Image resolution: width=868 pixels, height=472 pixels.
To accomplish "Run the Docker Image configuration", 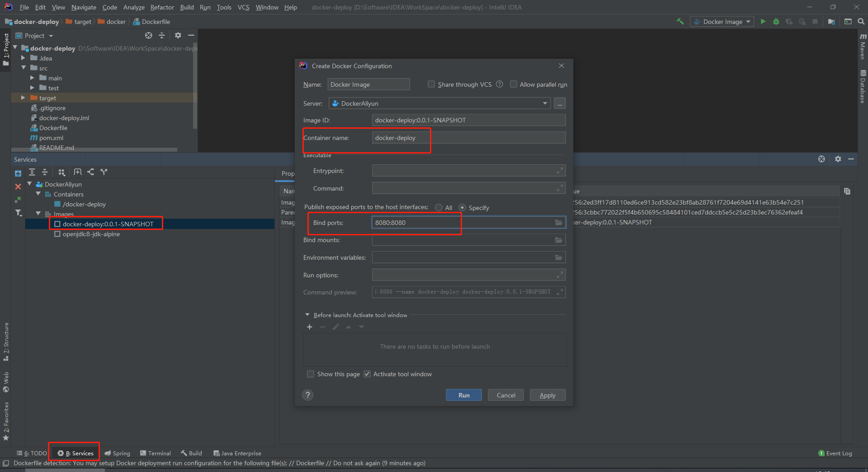I will 763,21.
